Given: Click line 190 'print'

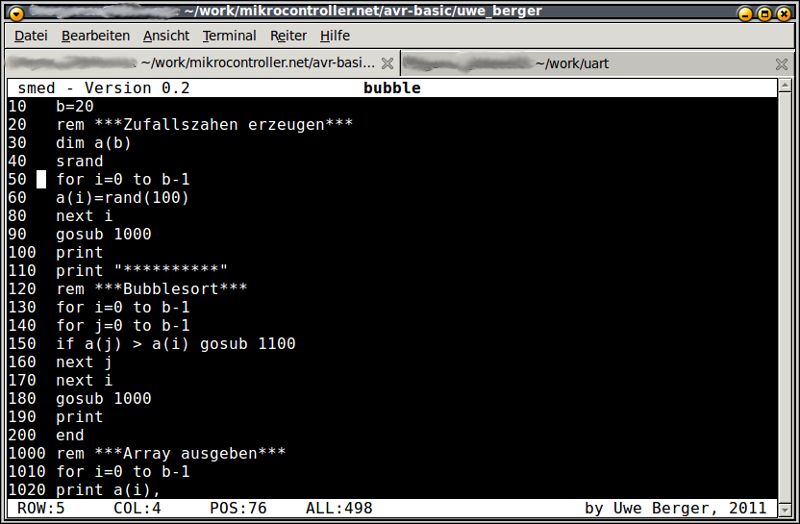Looking at the screenshot, I should (x=56, y=417).
